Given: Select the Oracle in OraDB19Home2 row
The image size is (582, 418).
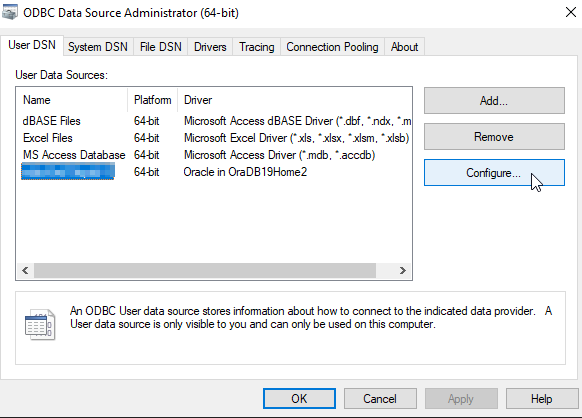Looking at the screenshot, I should pos(214,172).
